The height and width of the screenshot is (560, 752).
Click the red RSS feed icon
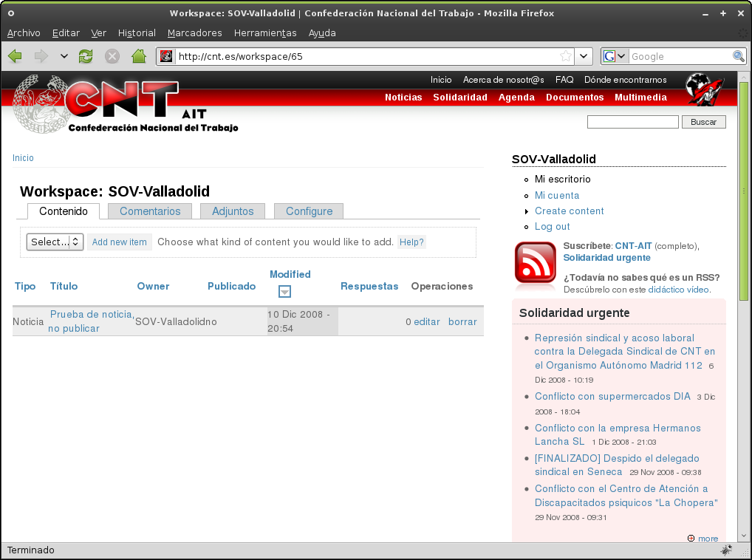pyautogui.click(x=536, y=263)
